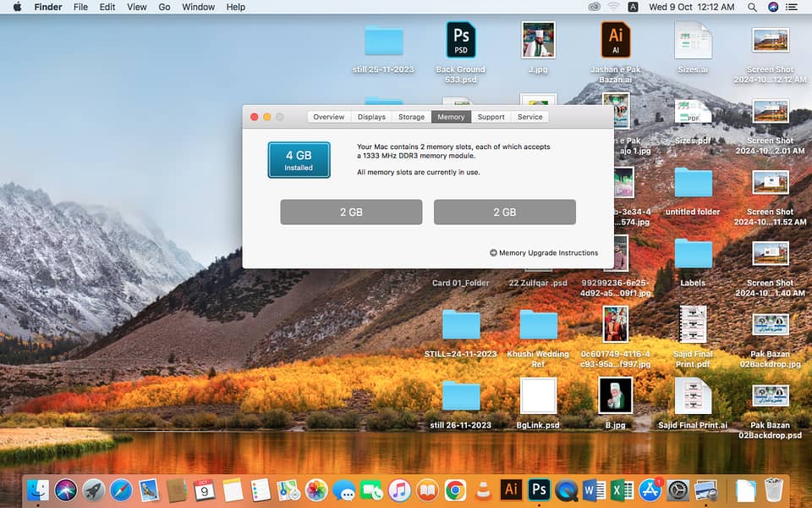
Task: Open the Window menu
Action: pyautogui.click(x=198, y=7)
